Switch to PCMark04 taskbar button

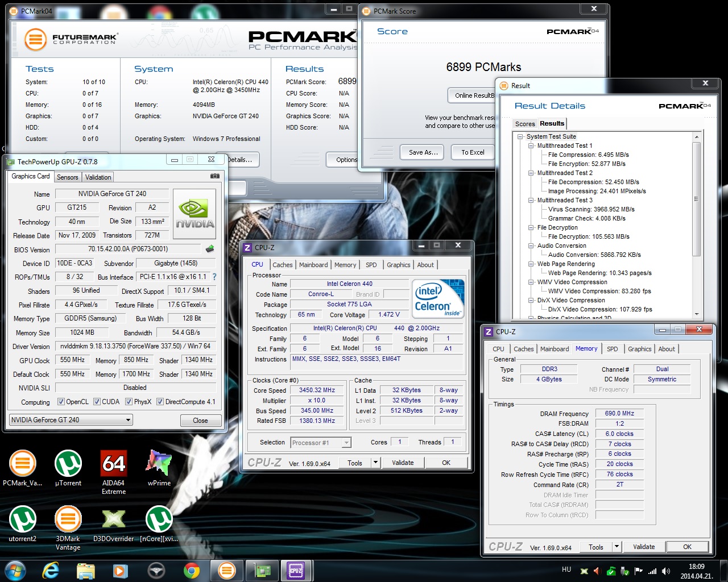click(x=226, y=571)
